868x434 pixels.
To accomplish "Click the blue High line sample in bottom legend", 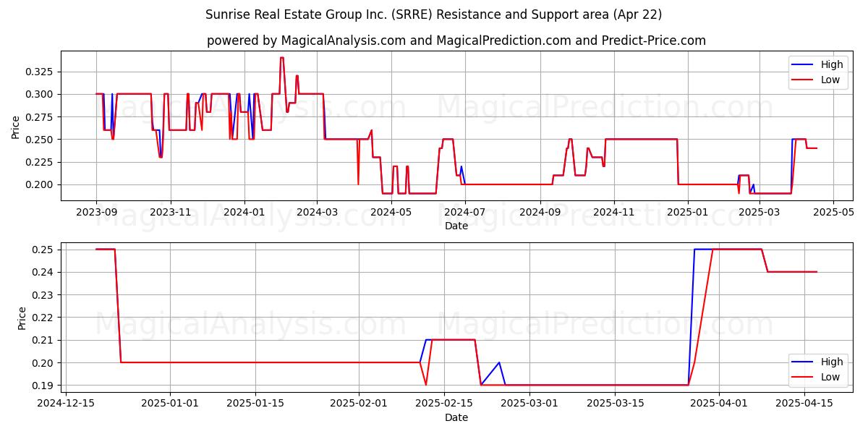I will 804,362.
